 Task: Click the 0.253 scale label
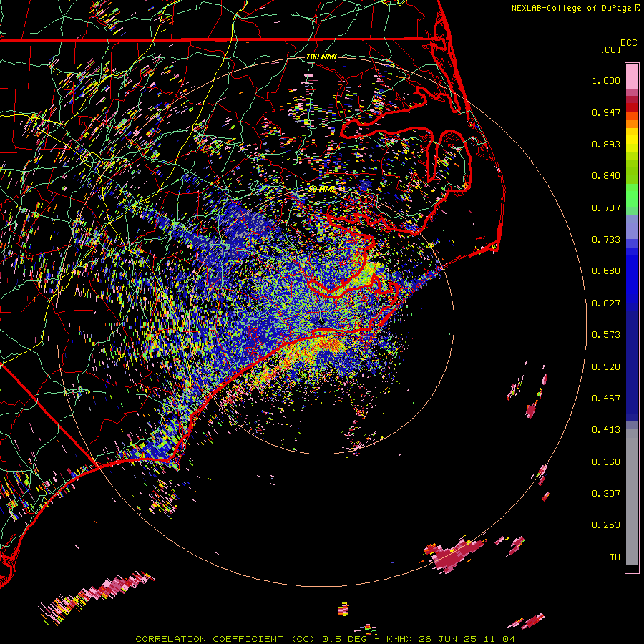coord(606,525)
